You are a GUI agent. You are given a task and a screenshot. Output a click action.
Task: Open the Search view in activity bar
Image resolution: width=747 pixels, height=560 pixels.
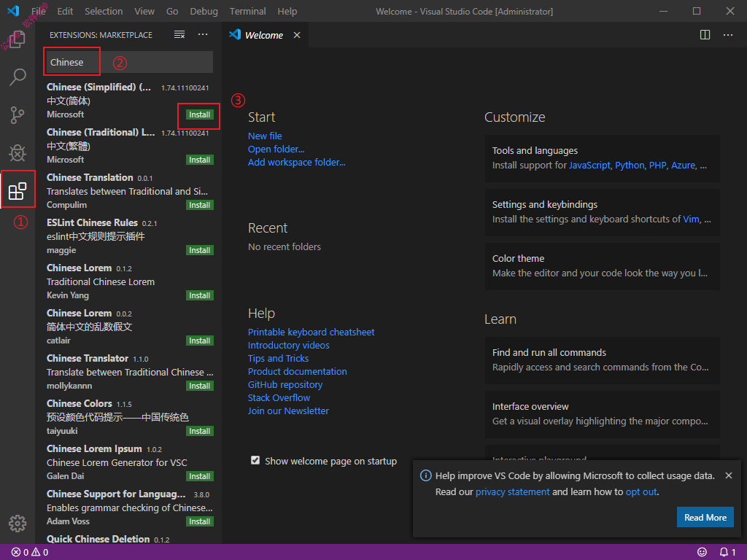coord(18,77)
